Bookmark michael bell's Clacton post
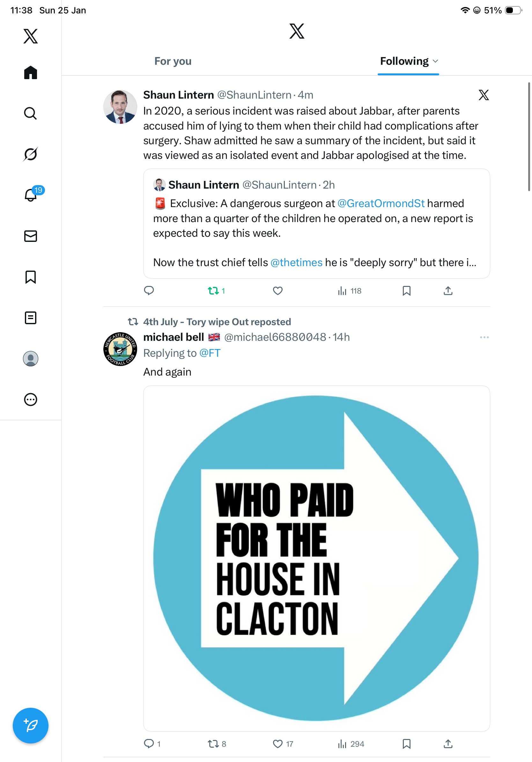The width and height of the screenshot is (532, 762). tap(406, 744)
